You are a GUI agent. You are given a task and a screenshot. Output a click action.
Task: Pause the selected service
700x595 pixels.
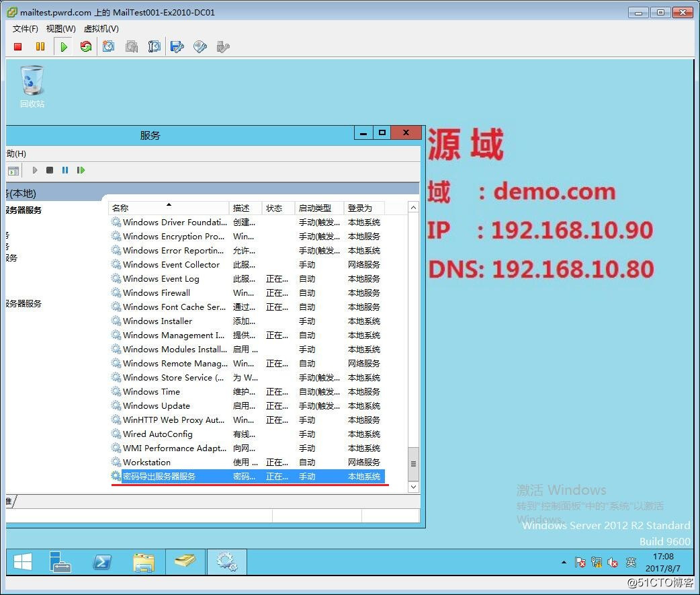[65, 170]
